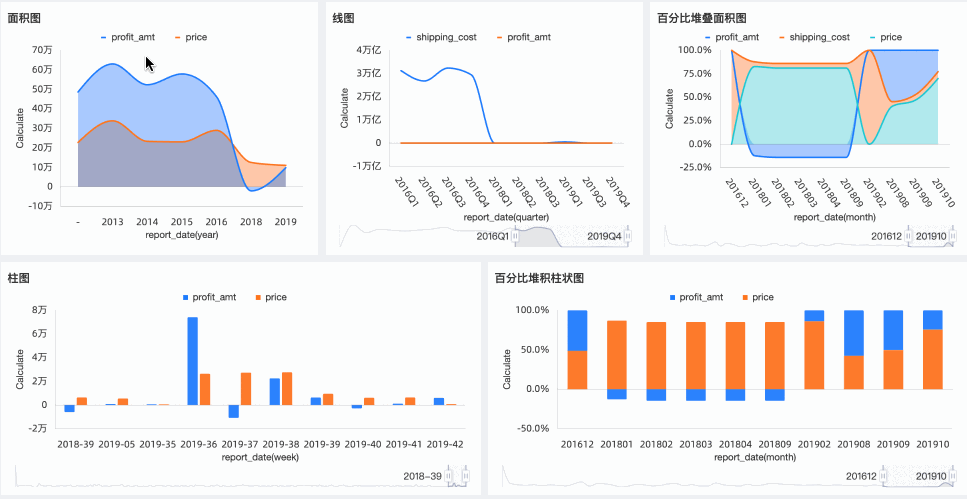
Task: Grab right zoom handle of 线图 range slider
Action: click(628, 236)
